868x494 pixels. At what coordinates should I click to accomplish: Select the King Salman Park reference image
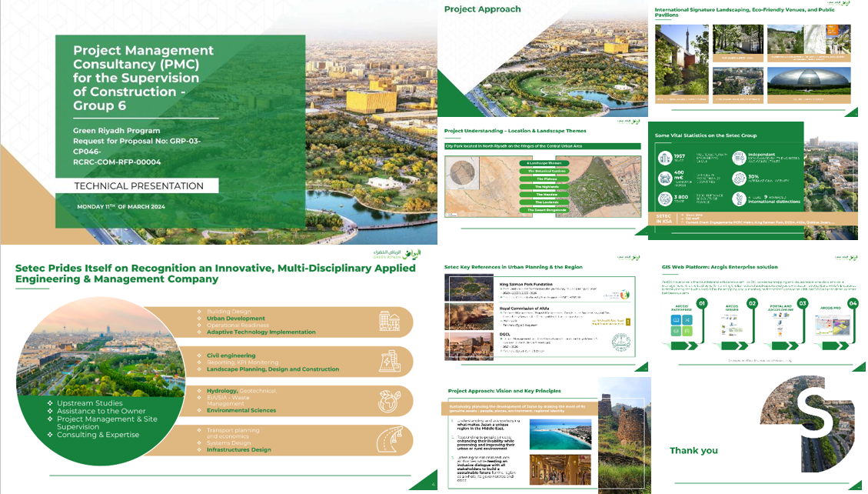[x=468, y=288]
